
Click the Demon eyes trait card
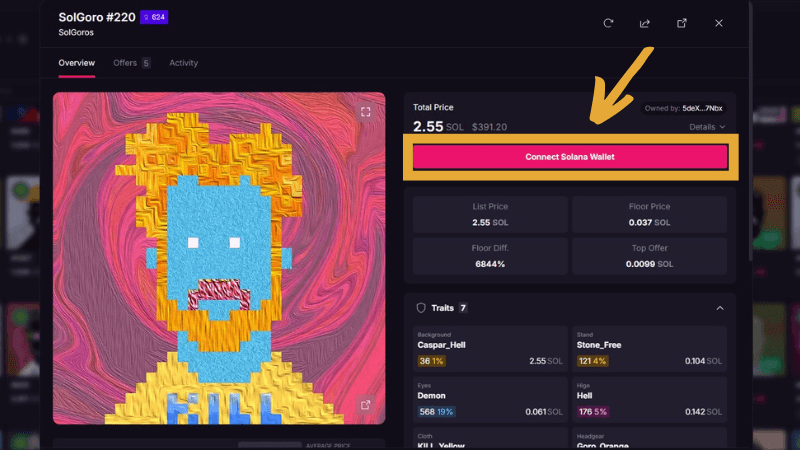[x=490, y=399]
